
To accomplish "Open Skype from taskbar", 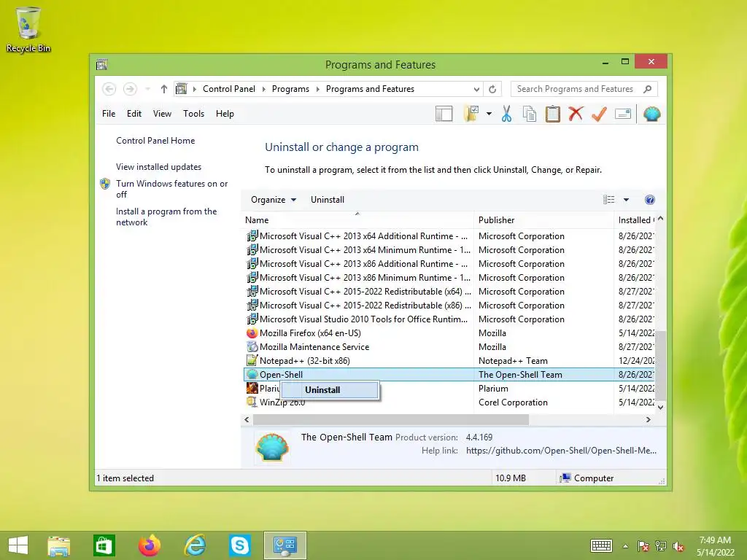I will pyautogui.click(x=239, y=545).
